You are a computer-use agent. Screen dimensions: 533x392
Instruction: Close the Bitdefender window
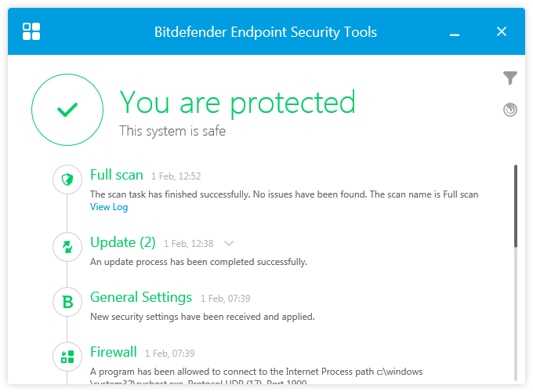click(x=502, y=31)
